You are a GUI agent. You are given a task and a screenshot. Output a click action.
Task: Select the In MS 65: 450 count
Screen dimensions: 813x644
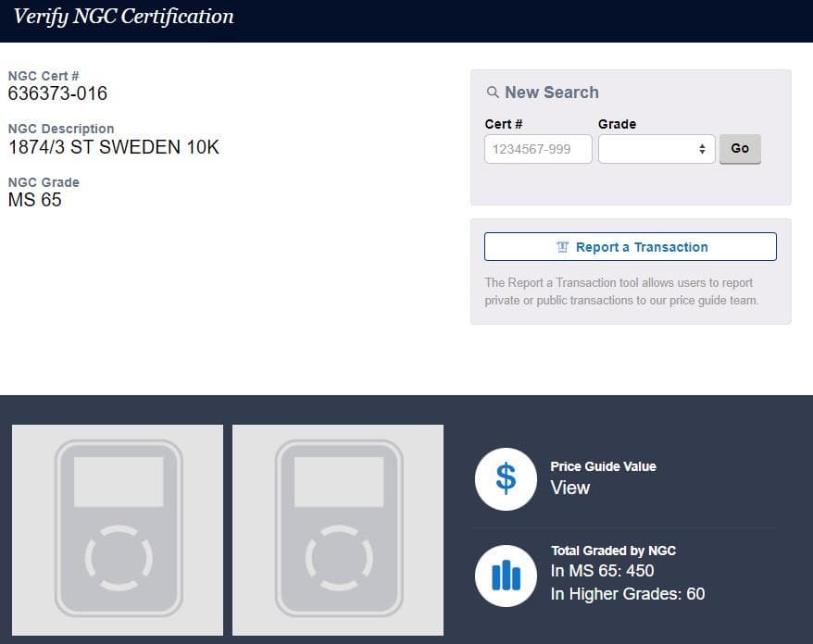pos(602,571)
